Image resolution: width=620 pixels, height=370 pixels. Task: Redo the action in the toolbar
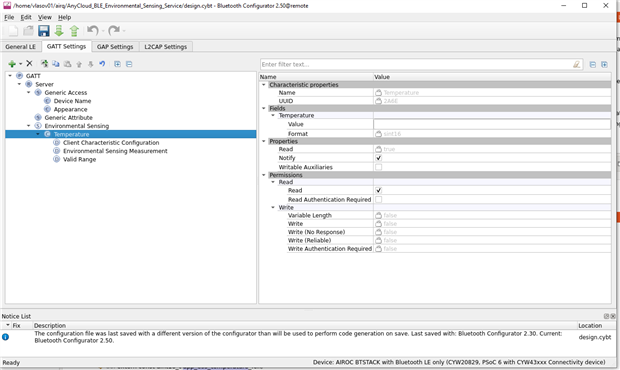click(114, 30)
